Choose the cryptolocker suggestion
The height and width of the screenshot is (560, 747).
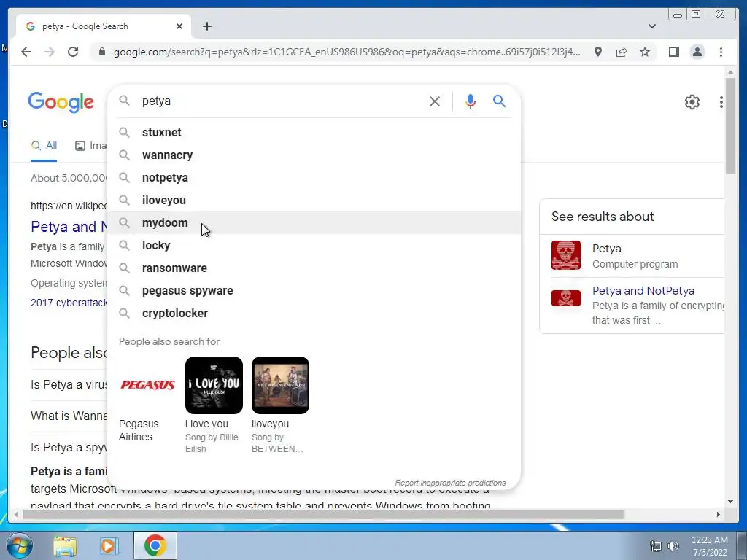pyautogui.click(x=314, y=314)
